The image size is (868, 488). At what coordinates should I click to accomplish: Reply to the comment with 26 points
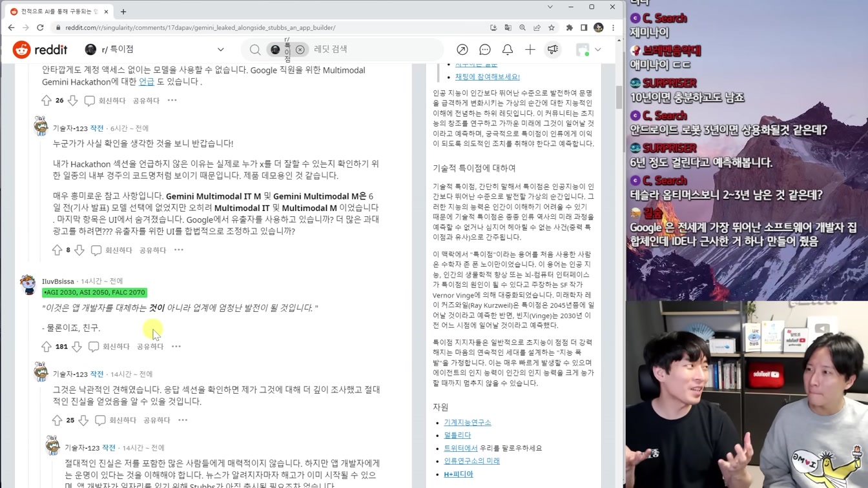(105, 101)
